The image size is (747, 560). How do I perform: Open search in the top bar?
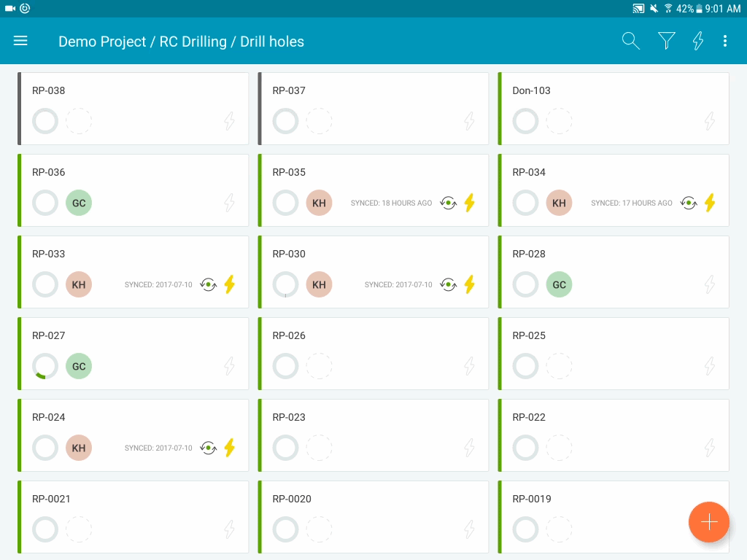pos(630,41)
